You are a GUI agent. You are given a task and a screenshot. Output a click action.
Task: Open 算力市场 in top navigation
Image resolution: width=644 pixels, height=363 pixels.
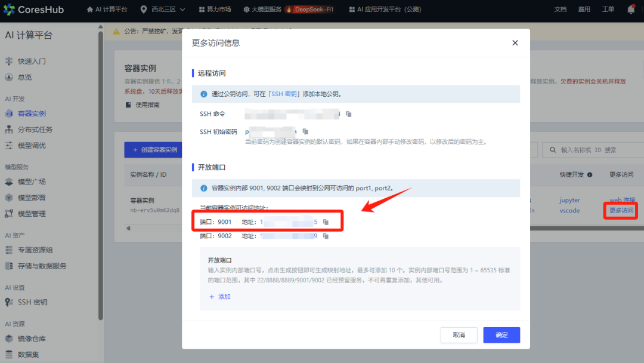215,9
